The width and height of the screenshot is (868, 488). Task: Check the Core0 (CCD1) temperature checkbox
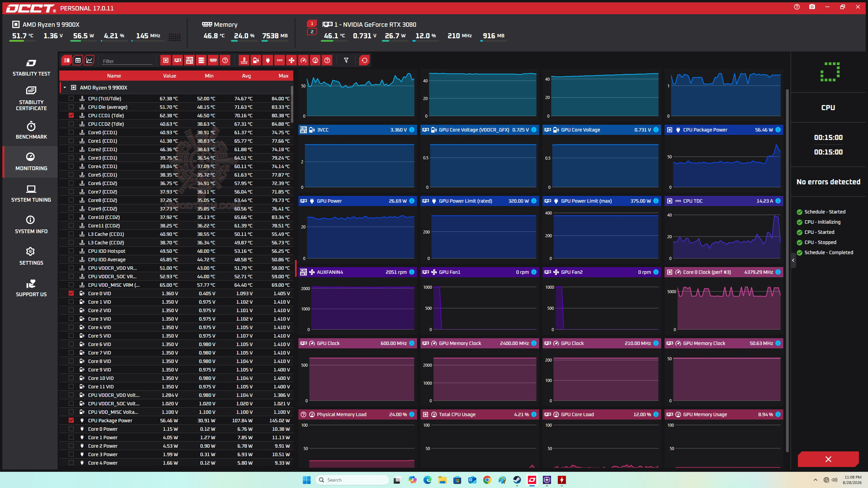pos(71,133)
